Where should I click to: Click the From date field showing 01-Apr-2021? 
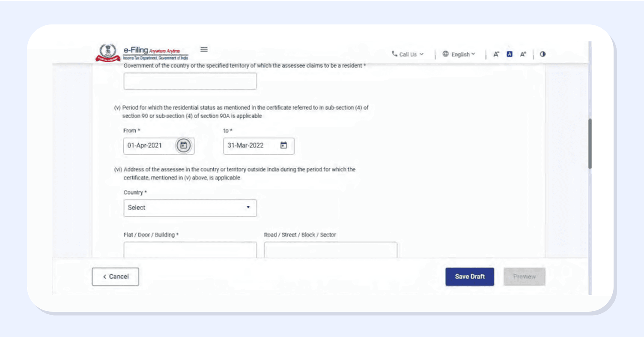click(x=148, y=146)
